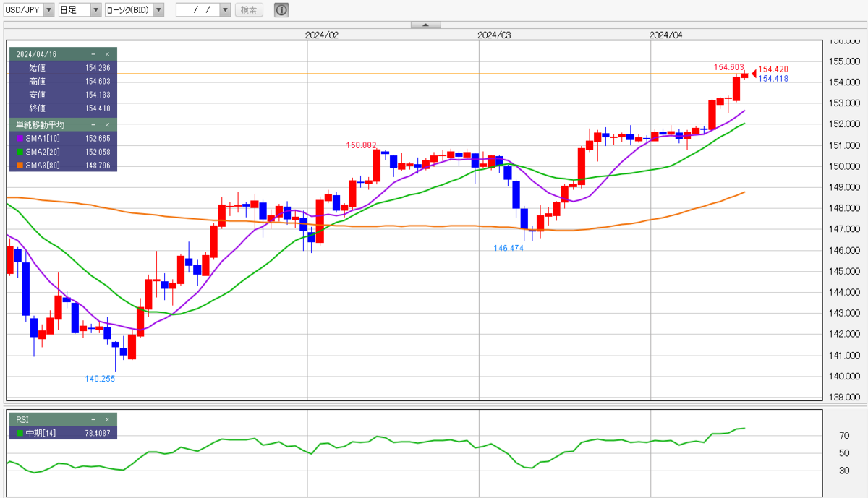The height and width of the screenshot is (498, 868).
Task: Click the green RSI 中期[14] color swatch
Action: pyautogui.click(x=20, y=433)
